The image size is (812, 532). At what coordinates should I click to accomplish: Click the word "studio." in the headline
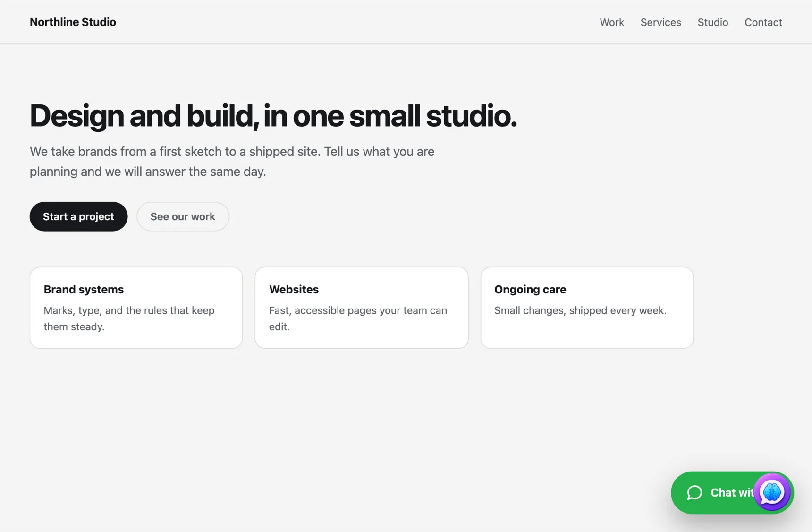click(x=472, y=116)
